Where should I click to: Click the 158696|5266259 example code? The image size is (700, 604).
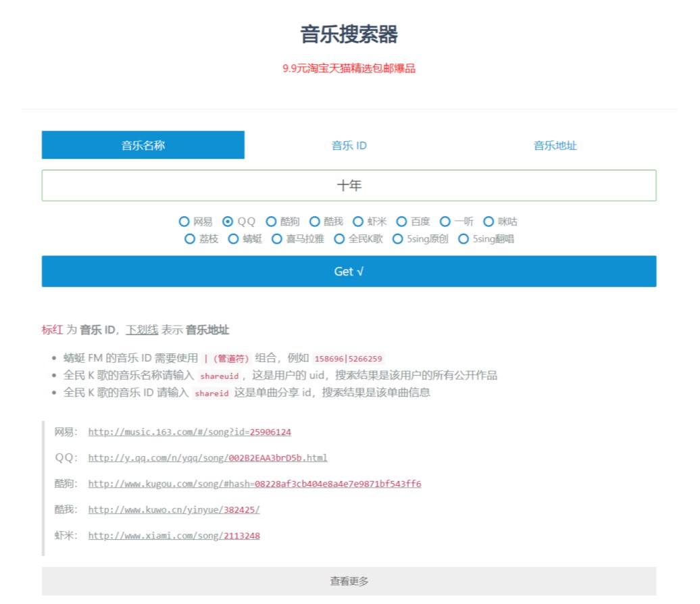348,359
